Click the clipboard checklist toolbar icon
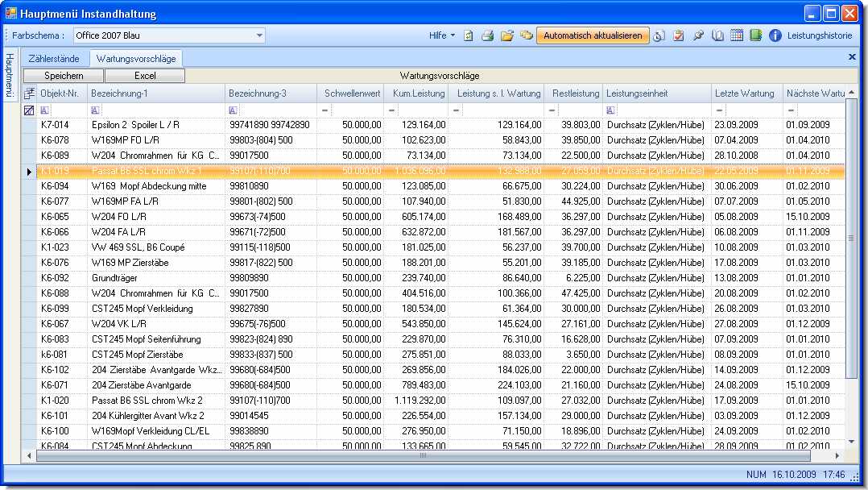The image size is (868, 490). tap(679, 35)
